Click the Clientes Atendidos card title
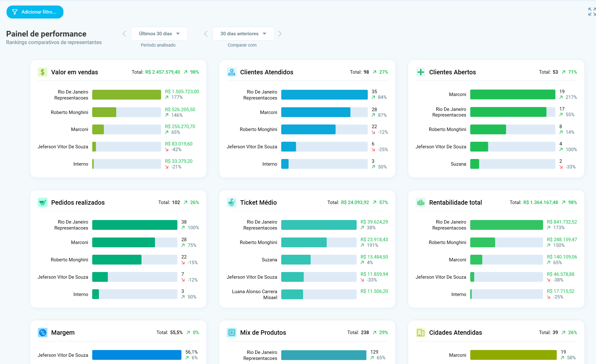 (266, 72)
